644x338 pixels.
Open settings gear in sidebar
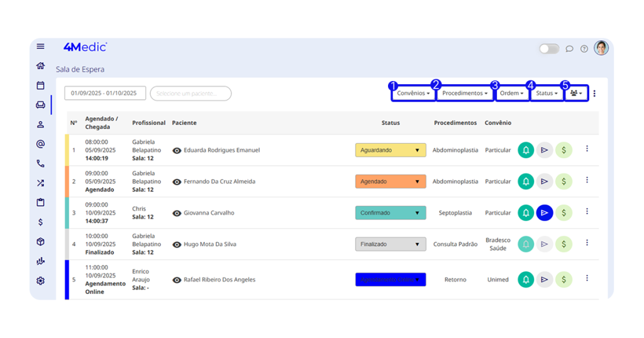click(x=41, y=281)
